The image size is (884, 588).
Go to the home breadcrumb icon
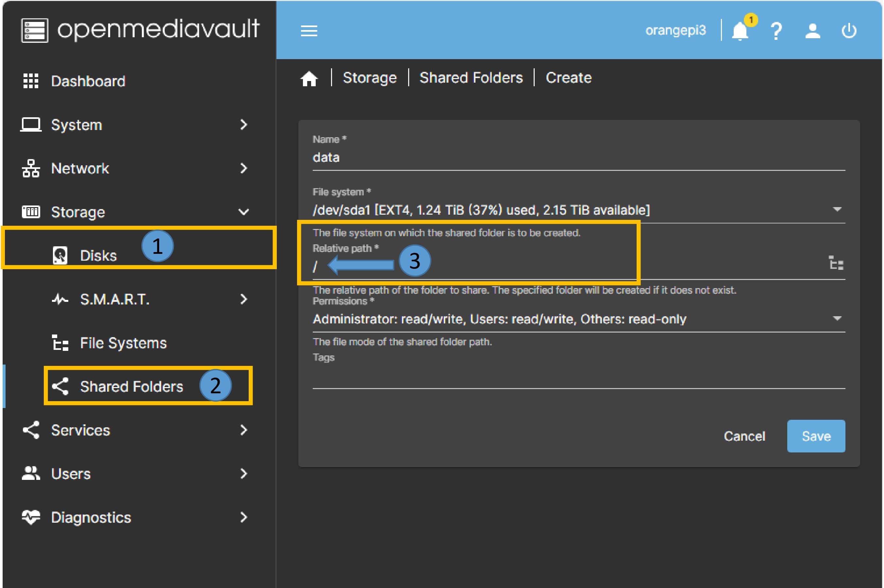point(309,78)
